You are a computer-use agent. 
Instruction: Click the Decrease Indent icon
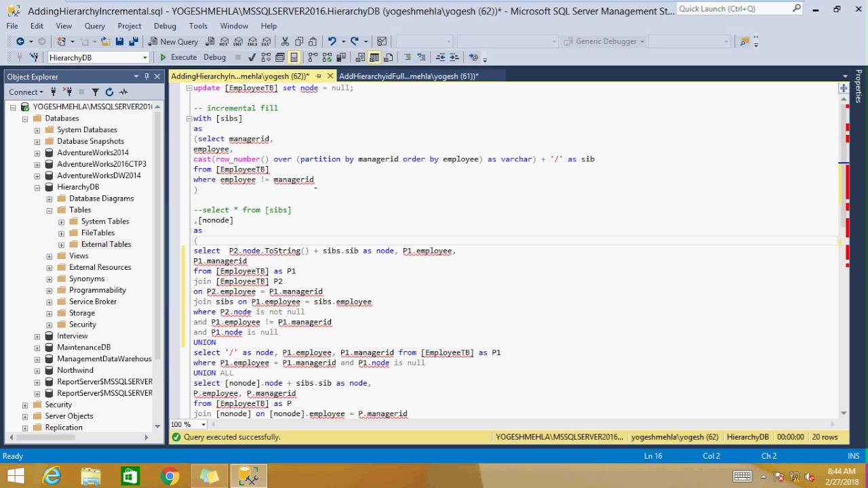tap(440, 58)
